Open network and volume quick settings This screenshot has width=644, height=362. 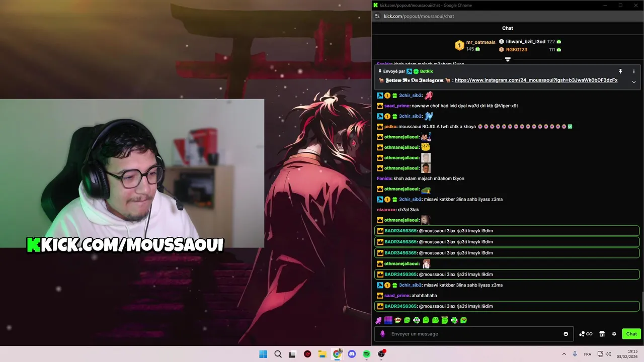click(x=604, y=354)
